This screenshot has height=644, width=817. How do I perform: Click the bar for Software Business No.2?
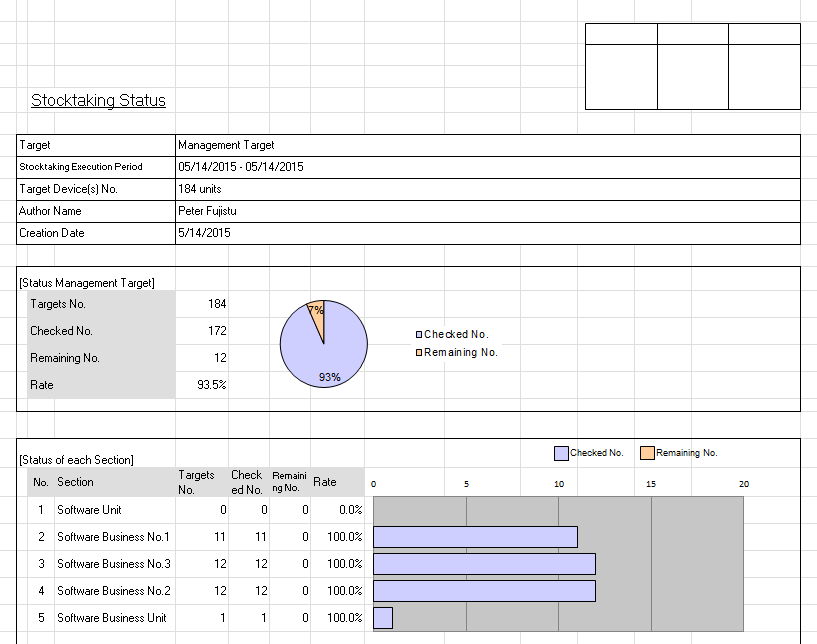coord(485,591)
